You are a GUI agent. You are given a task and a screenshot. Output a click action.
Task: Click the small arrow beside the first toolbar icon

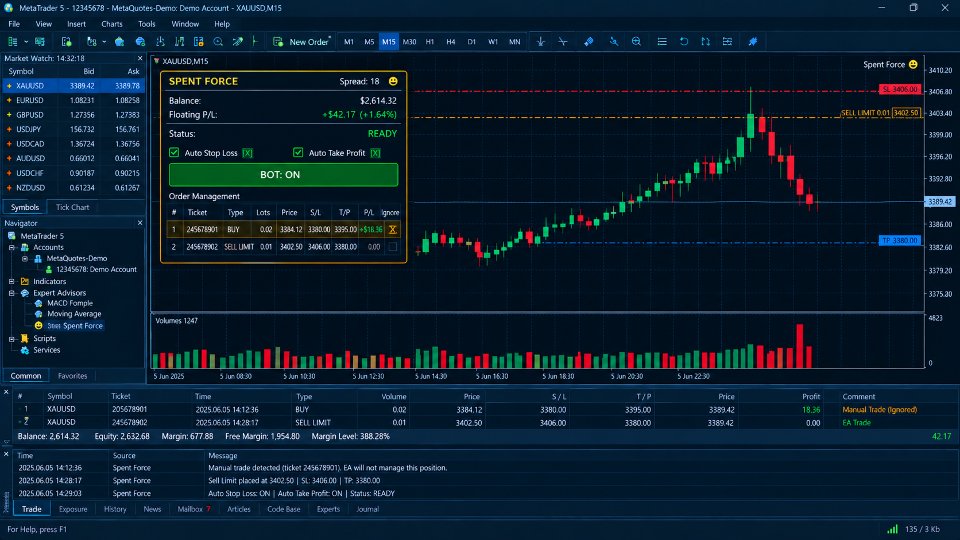[x=26, y=42]
